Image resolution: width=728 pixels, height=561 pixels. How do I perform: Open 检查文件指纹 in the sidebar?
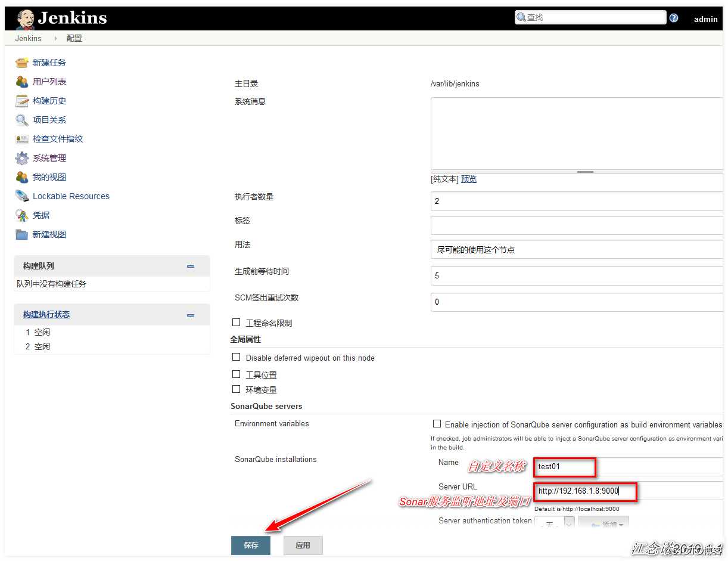point(58,139)
